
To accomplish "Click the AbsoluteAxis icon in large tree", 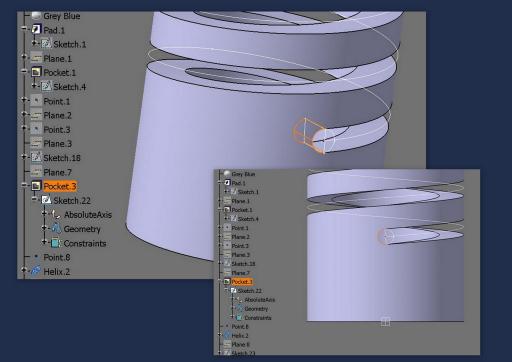I will tap(56, 214).
